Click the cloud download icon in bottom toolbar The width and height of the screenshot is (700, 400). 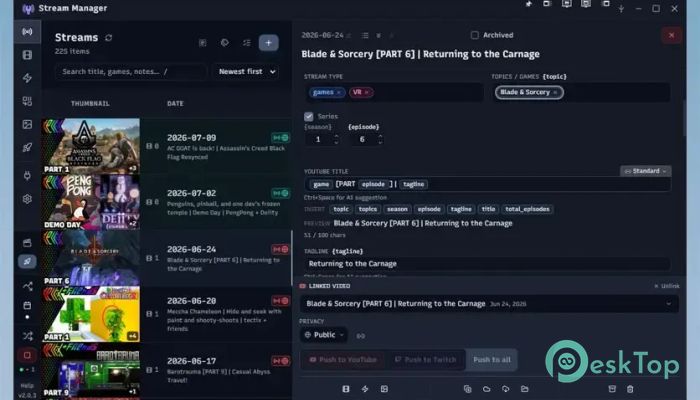click(x=505, y=389)
